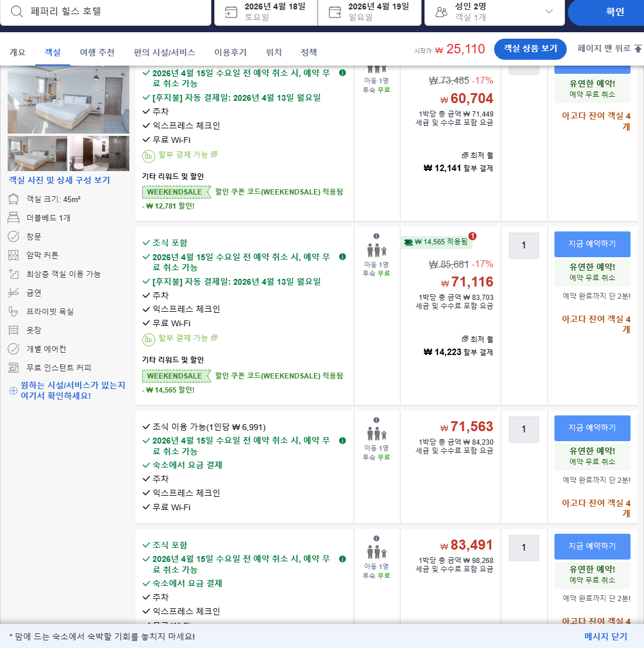Click 원하는 시설/서비스 확인 link with plus icon
Viewport: 644px width, 648px height.
click(x=67, y=390)
